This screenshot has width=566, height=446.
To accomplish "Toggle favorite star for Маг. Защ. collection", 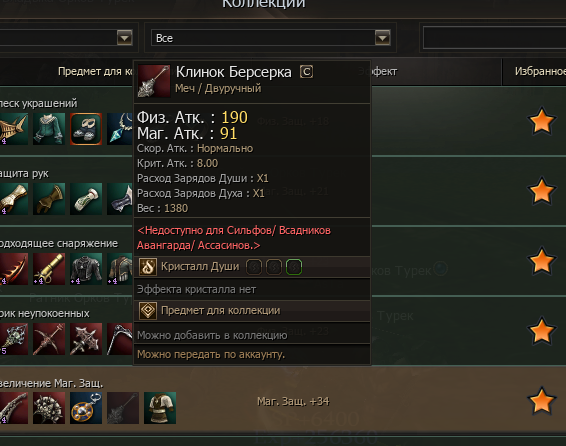I will (541, 401).
